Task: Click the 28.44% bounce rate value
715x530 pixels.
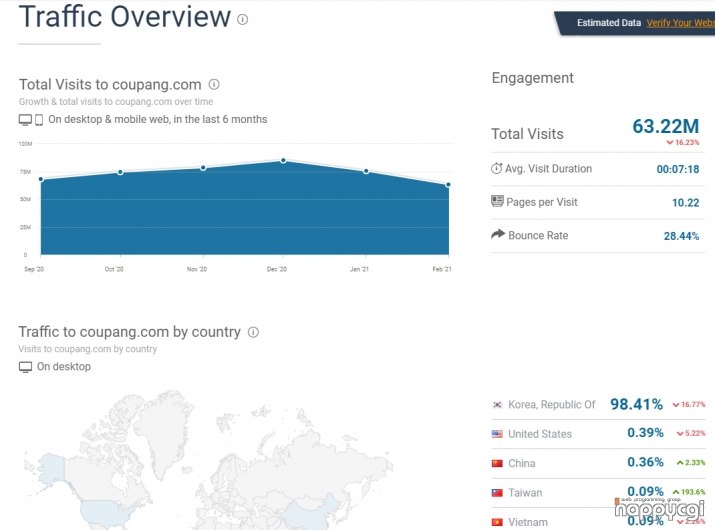Action: coord(681,236)
